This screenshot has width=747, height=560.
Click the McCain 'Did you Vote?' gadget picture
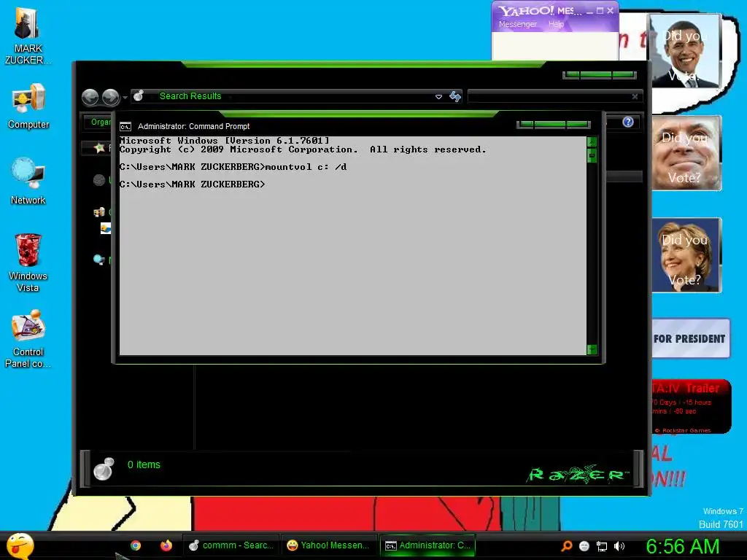coord(686,153)
